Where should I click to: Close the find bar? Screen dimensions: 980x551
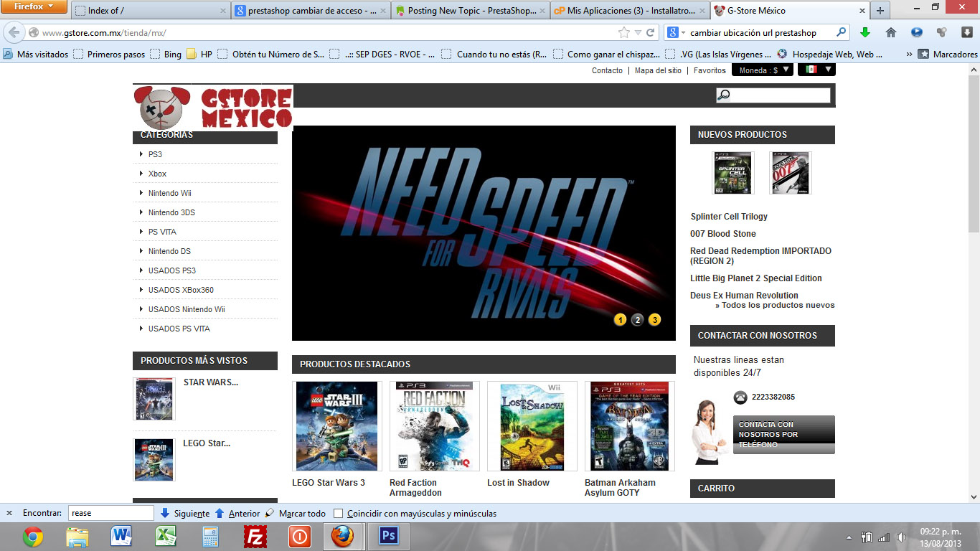(x=9, y=514)
